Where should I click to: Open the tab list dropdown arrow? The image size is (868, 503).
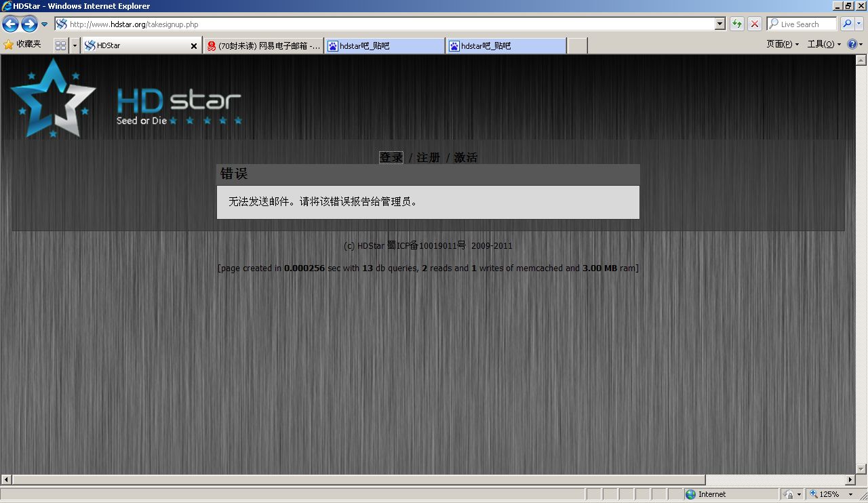tap(75, 45)
